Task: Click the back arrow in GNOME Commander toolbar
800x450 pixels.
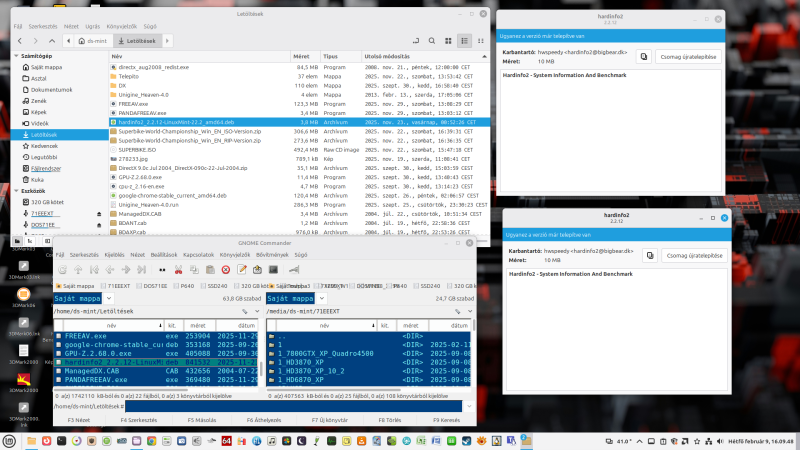Action: coord(110,269)
